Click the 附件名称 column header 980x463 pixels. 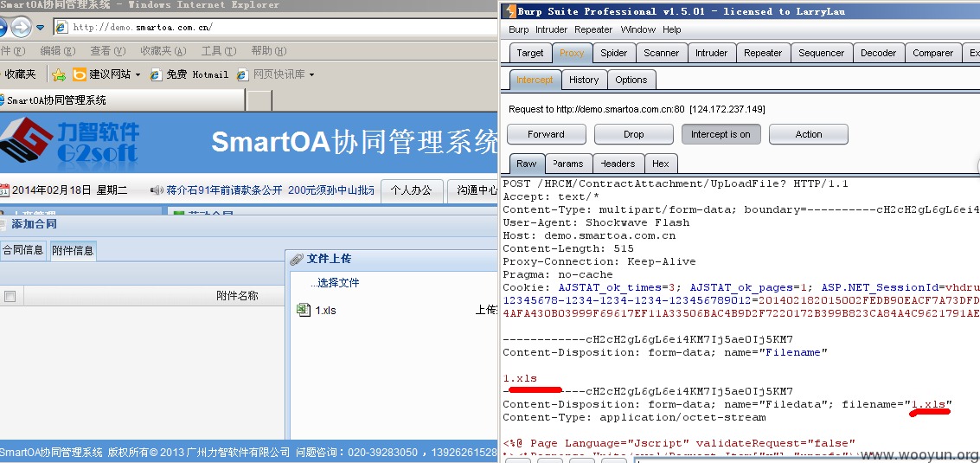point(238,296)
